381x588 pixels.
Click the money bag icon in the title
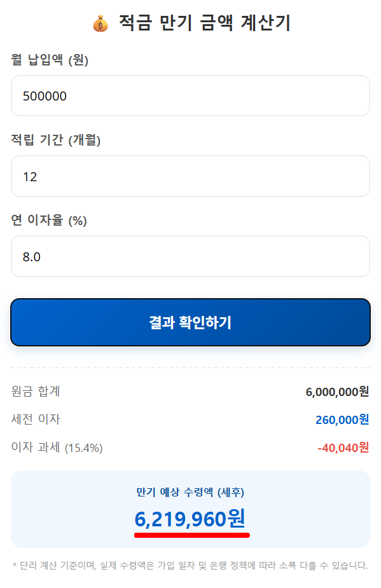coord(100,22)
